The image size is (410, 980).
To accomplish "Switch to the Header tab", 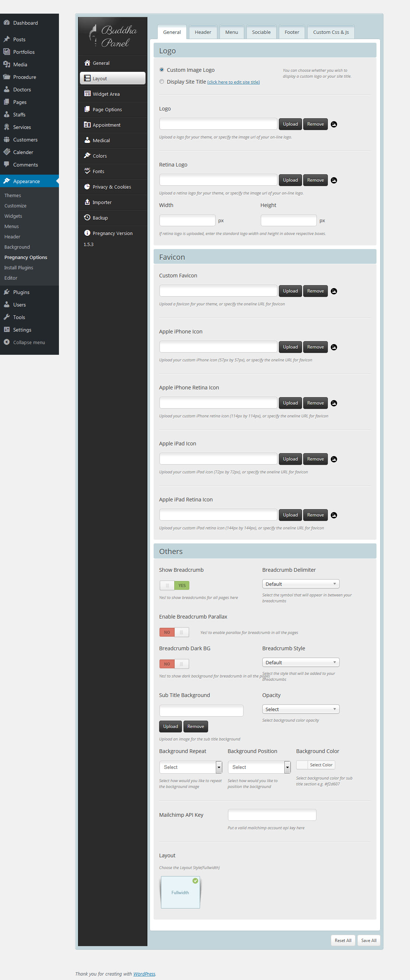I will click(203, 32).
